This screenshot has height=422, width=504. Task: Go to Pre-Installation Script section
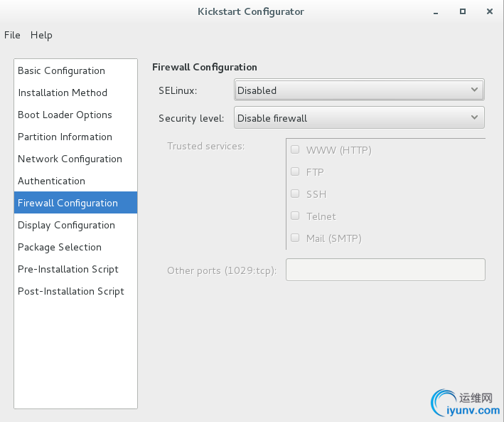pyautogui.click(x=68, y=269)
